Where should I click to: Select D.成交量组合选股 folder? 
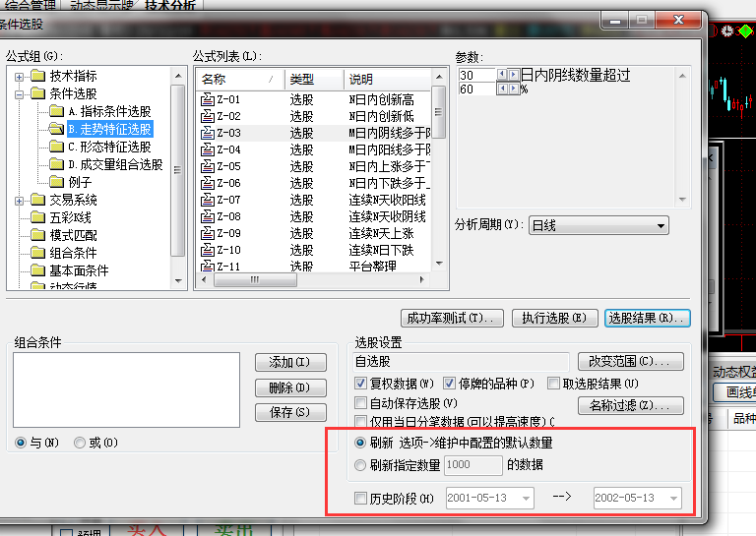[115, 164]
